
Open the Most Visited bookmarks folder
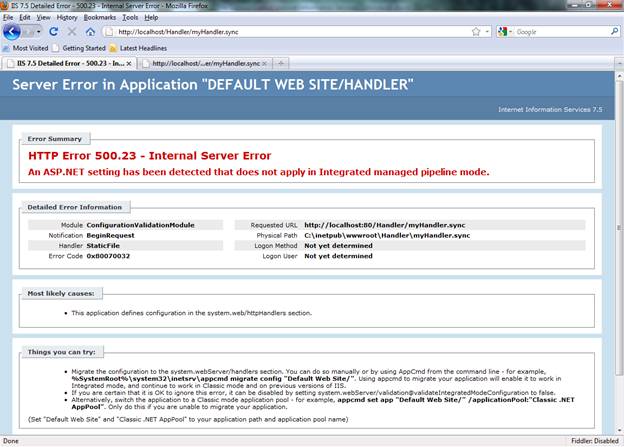(x=26, y=48)
